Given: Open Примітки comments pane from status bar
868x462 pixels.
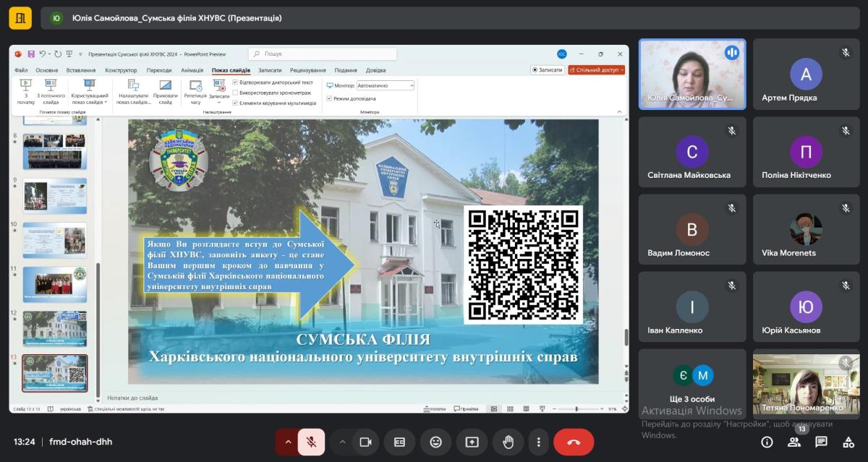Looking at the screenshot, I should click(x=466, y=409).
